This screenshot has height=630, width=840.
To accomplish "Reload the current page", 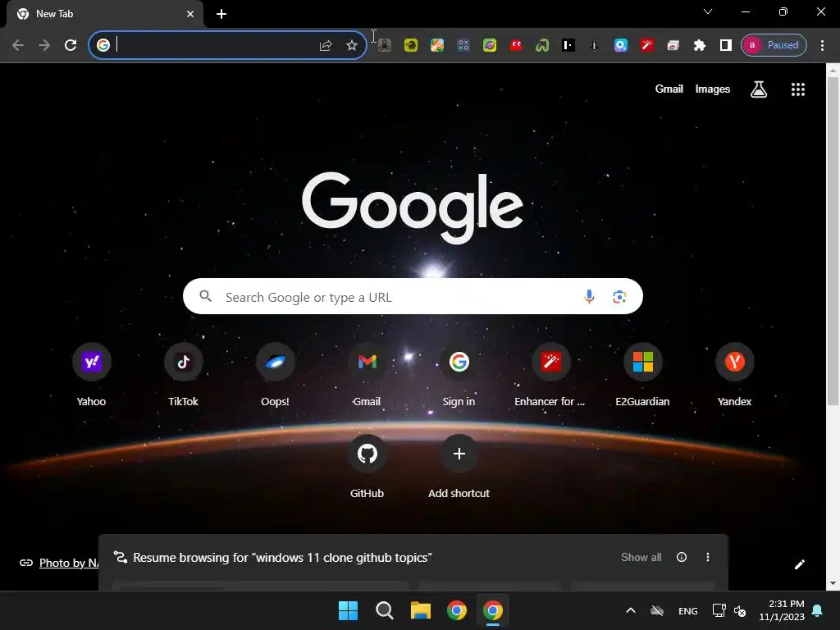I will (x=71, y=45).
